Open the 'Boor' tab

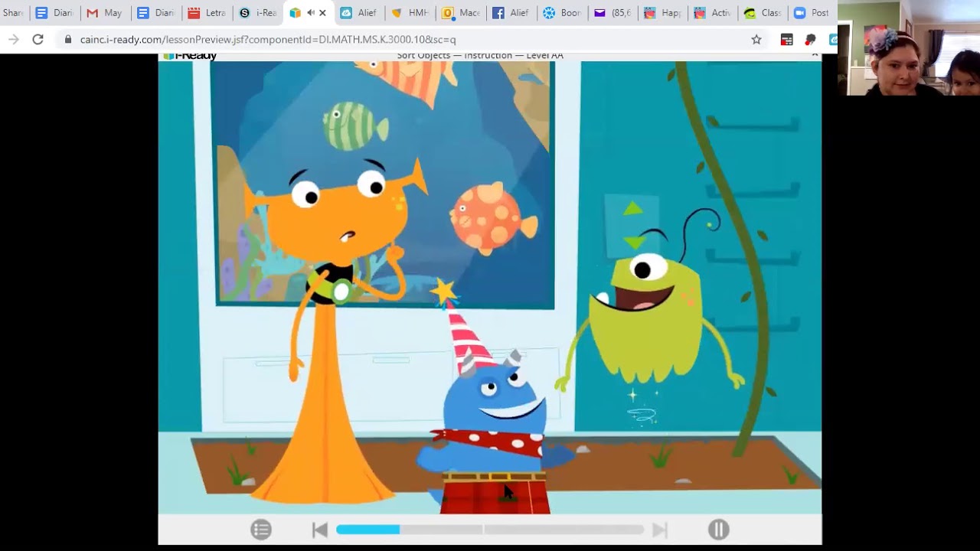click(563, 13)
